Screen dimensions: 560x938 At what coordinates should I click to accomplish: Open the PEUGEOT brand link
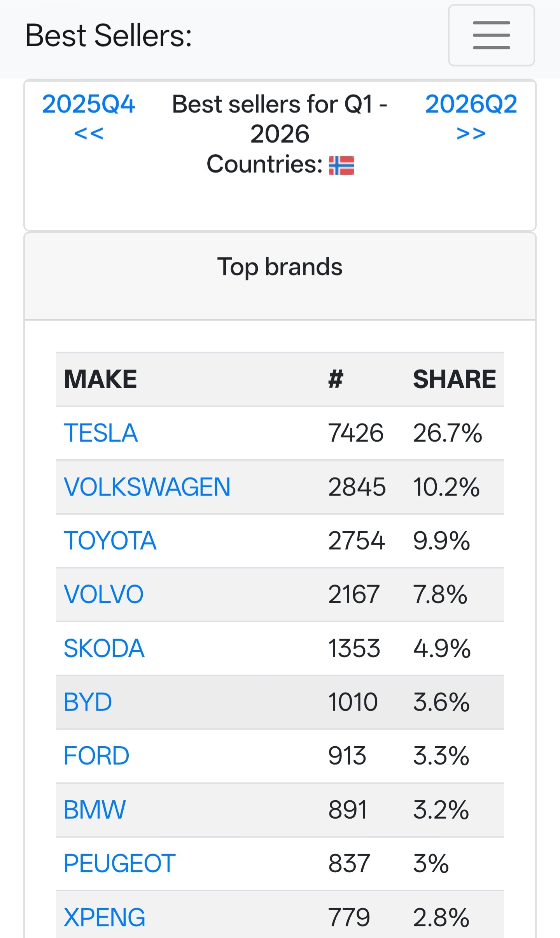pyautogui.click(x=120, y=863)
